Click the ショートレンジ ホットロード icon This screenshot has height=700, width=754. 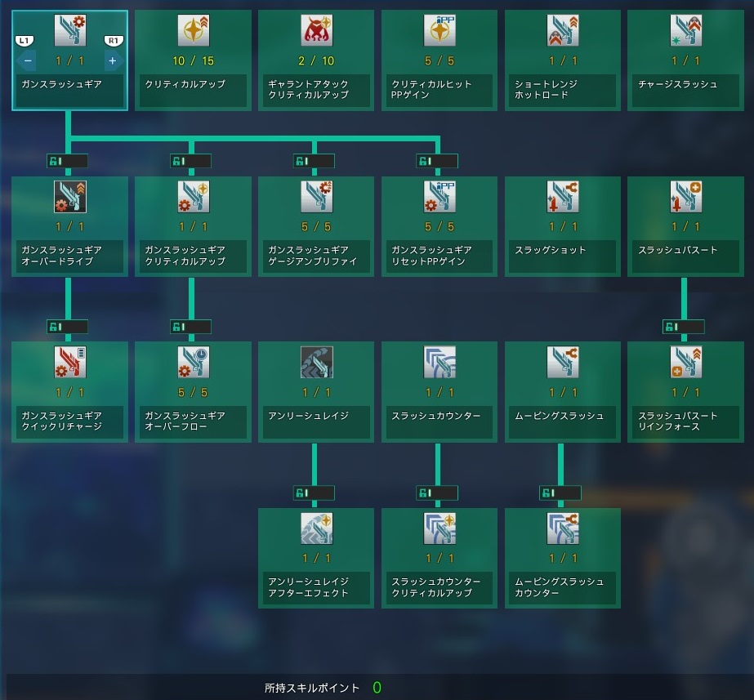(563, 31)
